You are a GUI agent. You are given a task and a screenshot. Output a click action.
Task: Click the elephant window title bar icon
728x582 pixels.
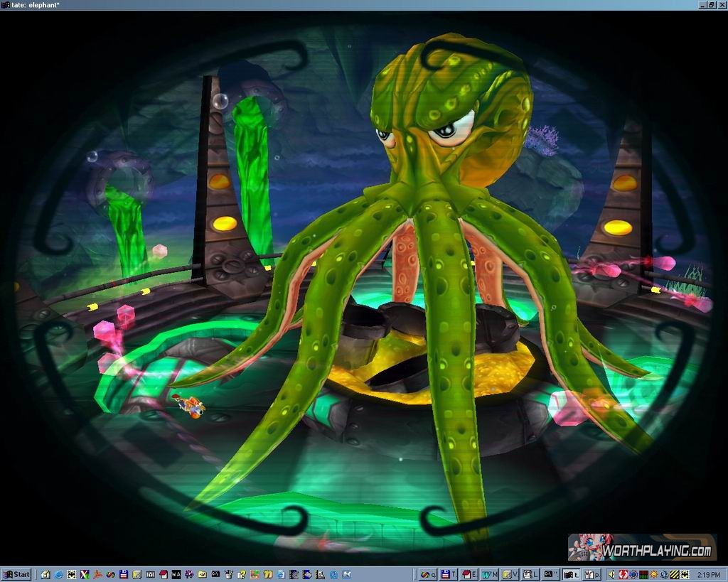point(6,5)
